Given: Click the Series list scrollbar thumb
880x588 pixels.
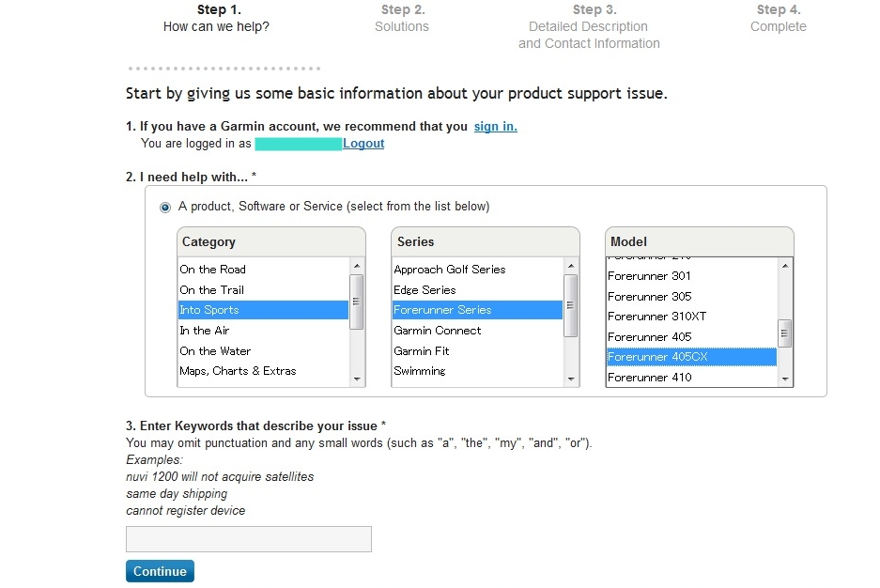Looking at the screenshot, I should (571, 306).
